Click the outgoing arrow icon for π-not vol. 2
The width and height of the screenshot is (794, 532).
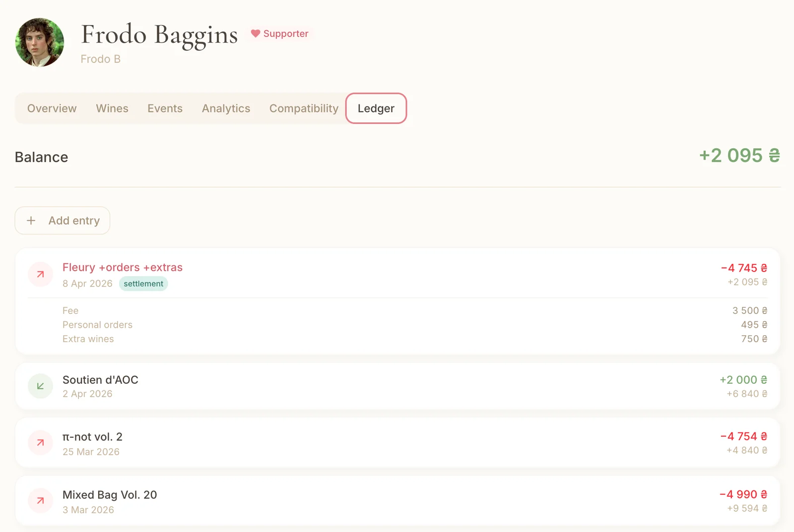40,443
